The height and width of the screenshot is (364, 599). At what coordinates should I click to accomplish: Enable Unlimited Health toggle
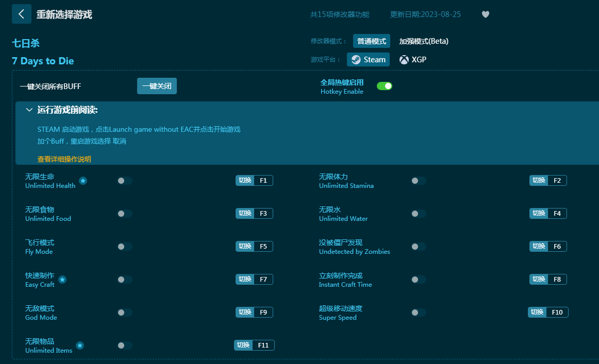(x=125, y=181)
